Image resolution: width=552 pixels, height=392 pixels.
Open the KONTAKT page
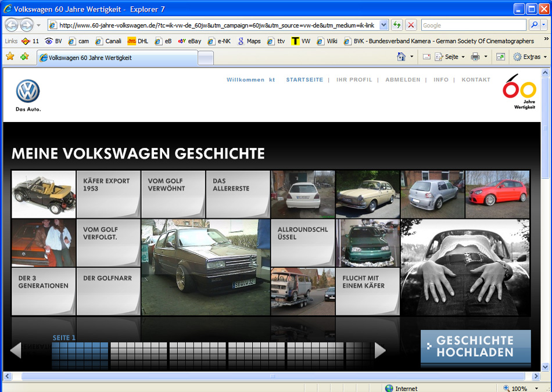(x=476, y=80)
